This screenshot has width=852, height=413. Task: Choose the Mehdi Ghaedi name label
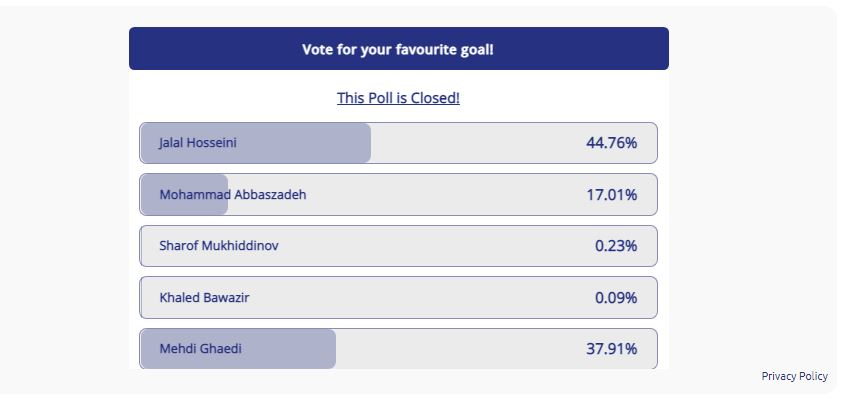(200, 349)
